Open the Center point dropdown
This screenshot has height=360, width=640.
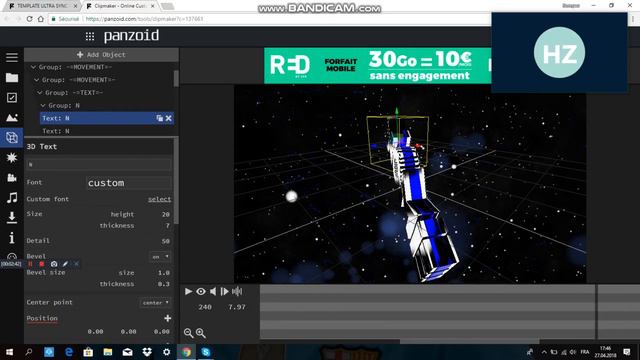coord(156,302)
